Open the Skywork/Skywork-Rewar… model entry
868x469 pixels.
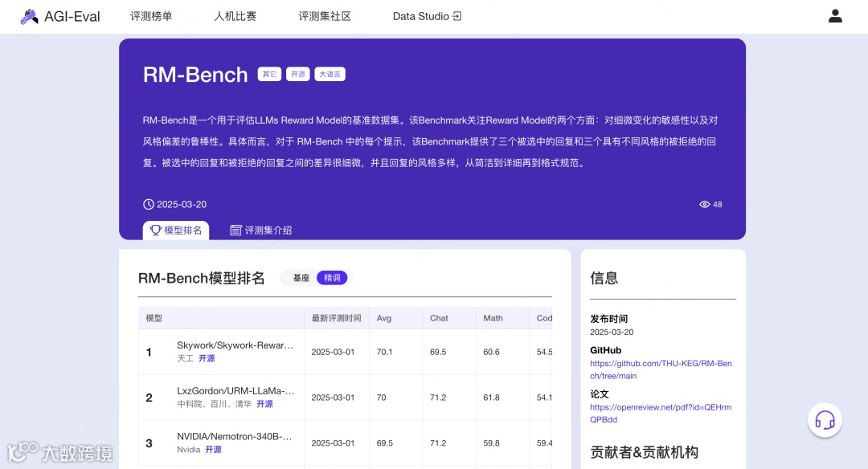[x=235, y=345]
